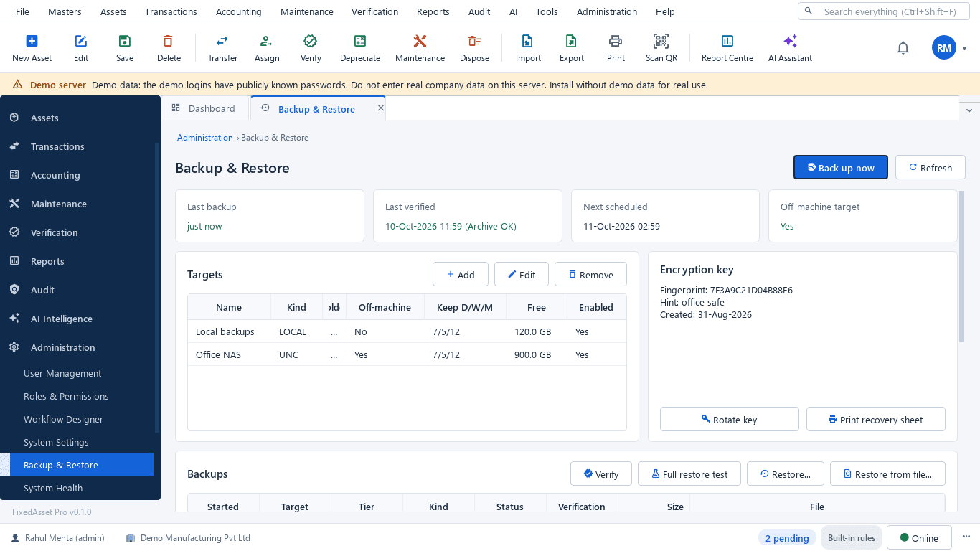Switch to the Dashboard tab

[204, 108]
